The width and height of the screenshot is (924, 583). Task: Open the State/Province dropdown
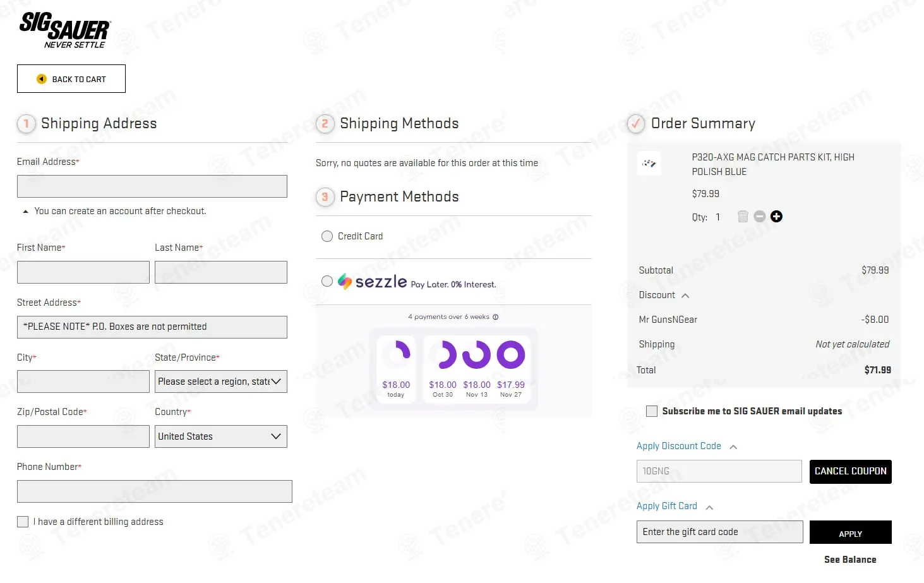point(221,382)
